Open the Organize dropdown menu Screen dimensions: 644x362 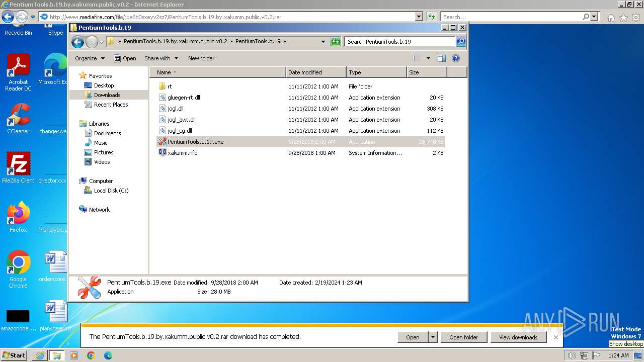pyautogui.click(x=90, y=58)
